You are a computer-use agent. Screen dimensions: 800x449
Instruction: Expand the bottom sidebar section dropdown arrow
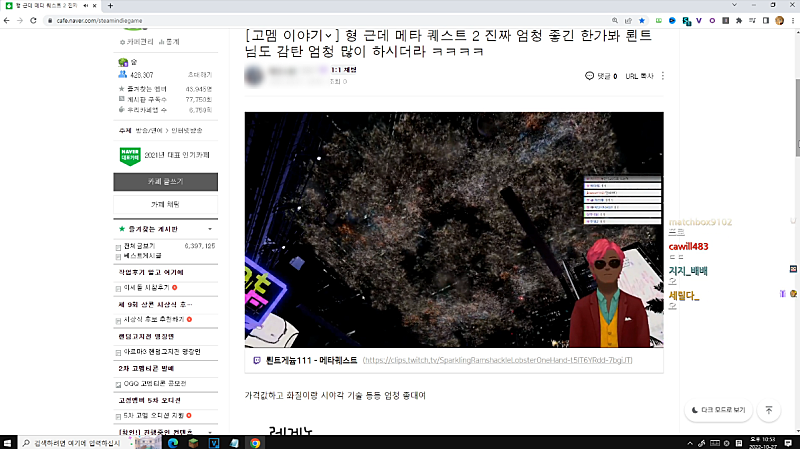pyautogui.click(x=210, y=432)
